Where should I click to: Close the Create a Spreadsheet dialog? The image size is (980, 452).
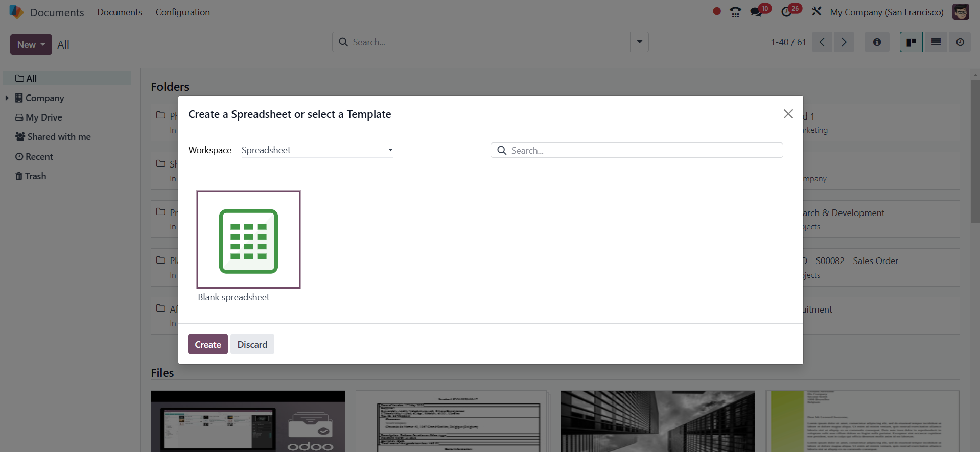(788, 114)
